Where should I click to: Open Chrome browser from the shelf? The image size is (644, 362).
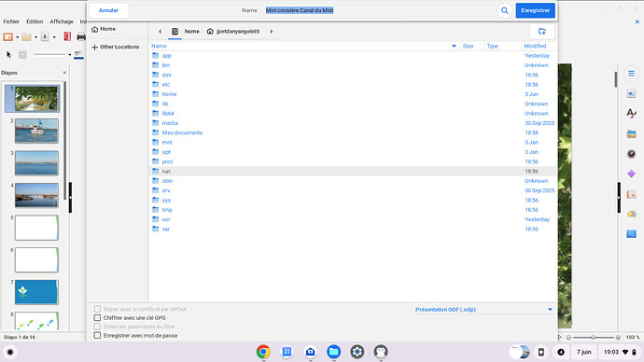[263, 352]
